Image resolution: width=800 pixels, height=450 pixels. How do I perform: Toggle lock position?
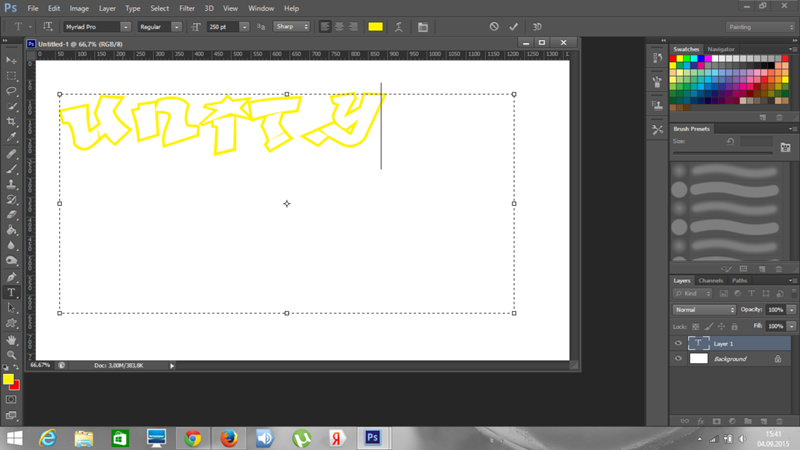pos(721,327)
